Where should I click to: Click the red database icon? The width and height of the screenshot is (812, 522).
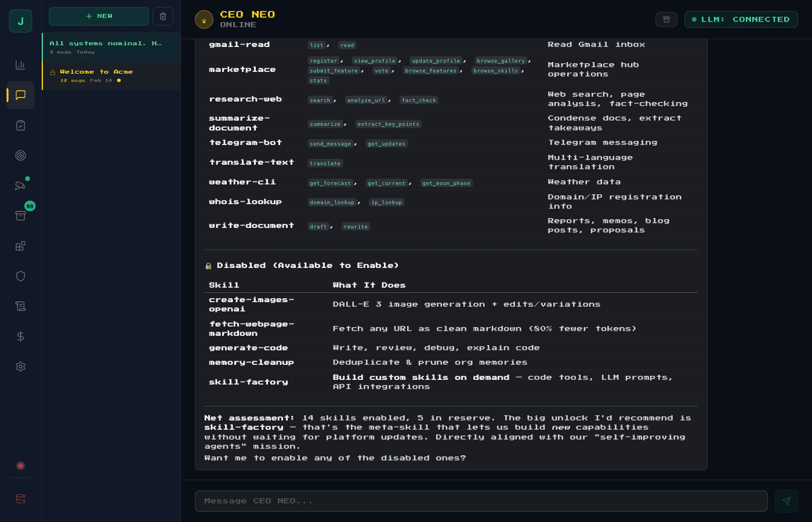pyautogui.click(x=20, y=499)
